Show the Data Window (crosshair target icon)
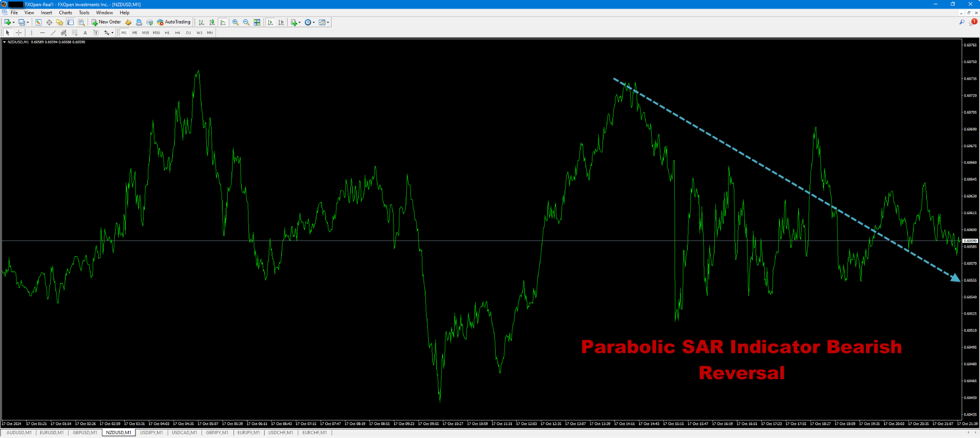Screen dimensions: 980x438 [x=49, y=22]
